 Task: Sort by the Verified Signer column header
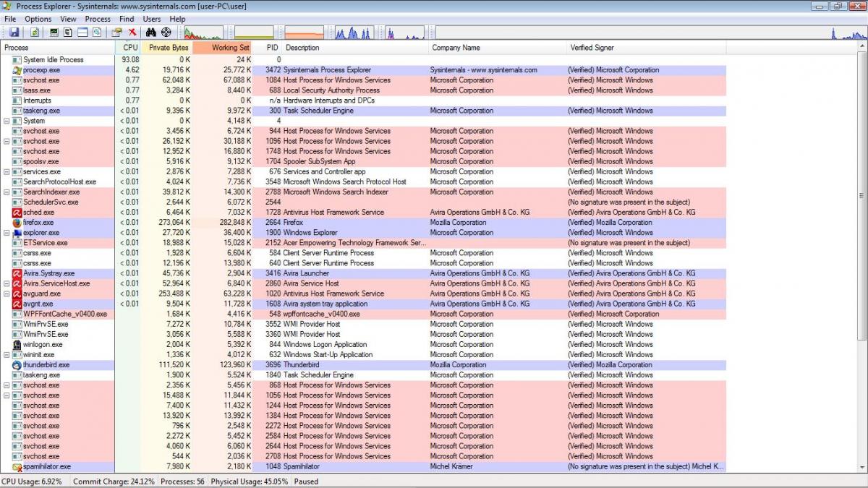(x=646, y=48)
